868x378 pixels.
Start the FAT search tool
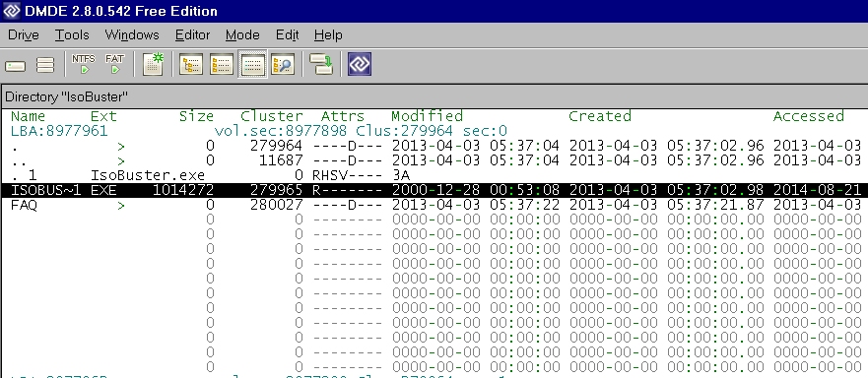[114, 64]
